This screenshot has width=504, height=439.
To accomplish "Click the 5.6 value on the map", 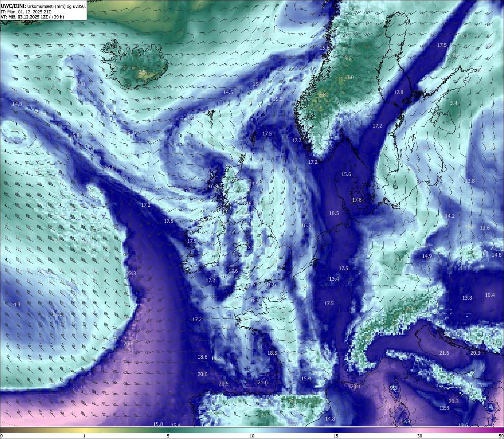I will tap(400, 260).
